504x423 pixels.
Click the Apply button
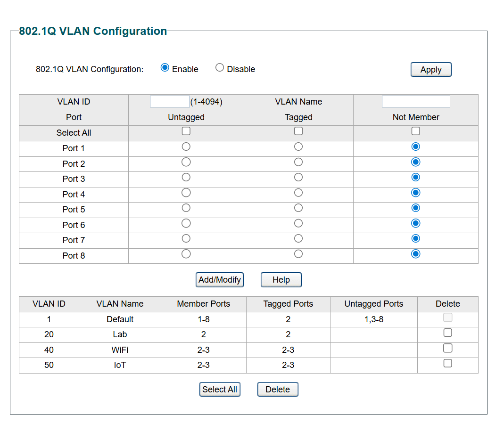(431, 69)
